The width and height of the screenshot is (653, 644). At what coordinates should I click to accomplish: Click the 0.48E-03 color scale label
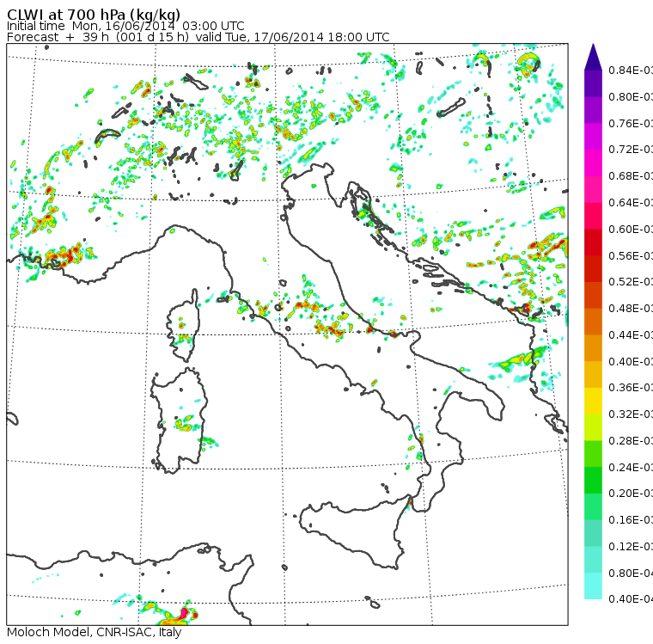(x=631, y=309)
